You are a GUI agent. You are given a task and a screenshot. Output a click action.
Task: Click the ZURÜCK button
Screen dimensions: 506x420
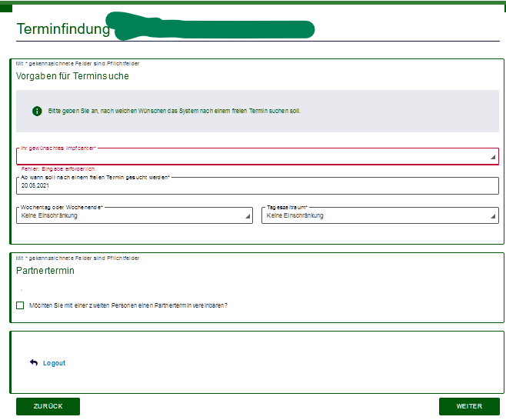pyautogui.click(x=48, y=406)
